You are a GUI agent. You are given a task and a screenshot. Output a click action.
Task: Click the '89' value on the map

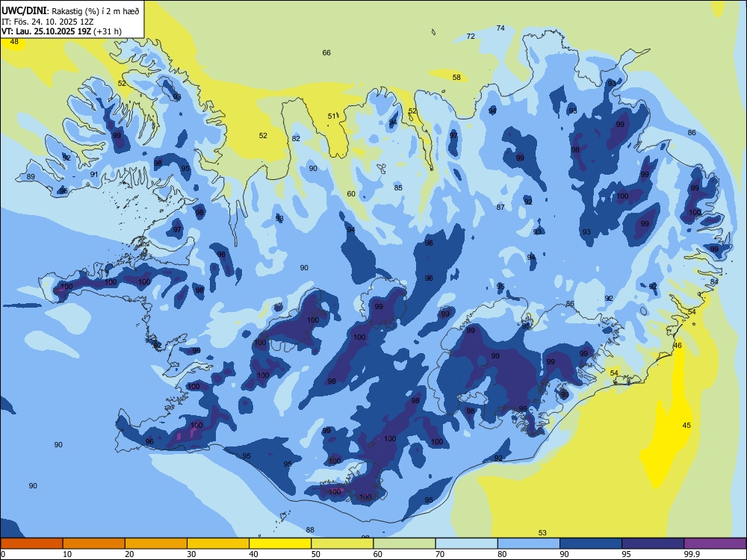(31, 177)
